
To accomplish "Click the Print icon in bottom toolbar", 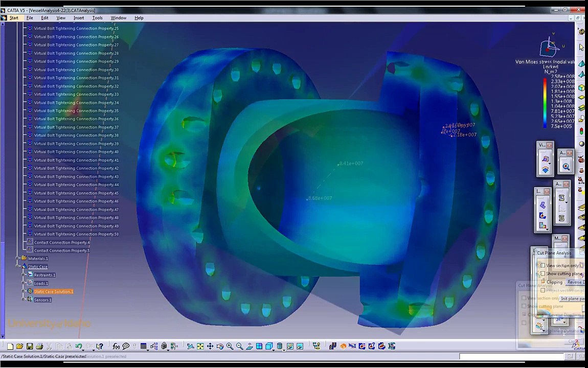I will (39, 346).
